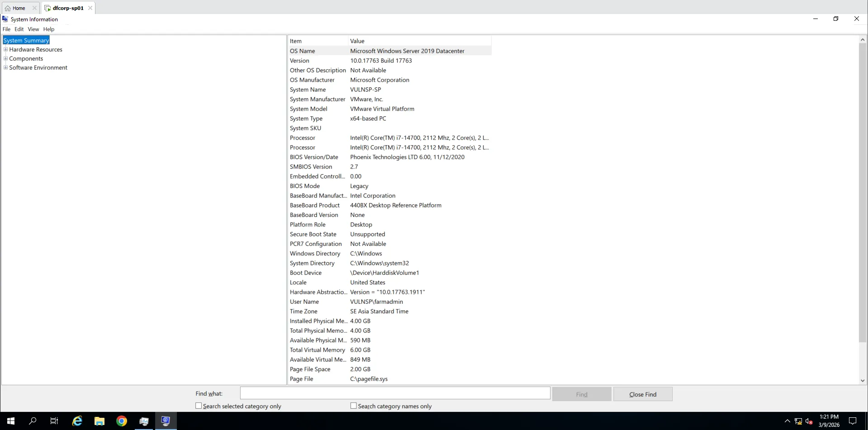Open Internet Explorer from the taskbar
The height and width of the screenshot is (430, 868).
pyautogui.click(x=77, y=421)
